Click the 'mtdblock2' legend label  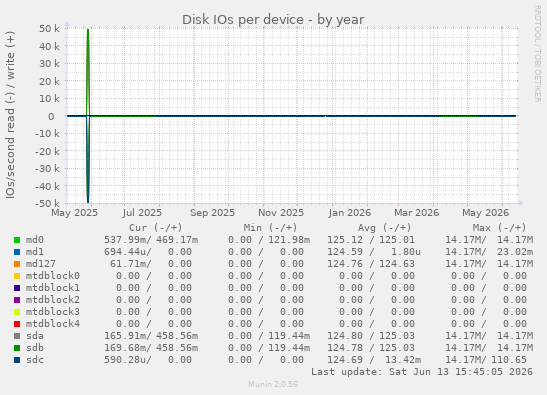(x=53, y=300)
